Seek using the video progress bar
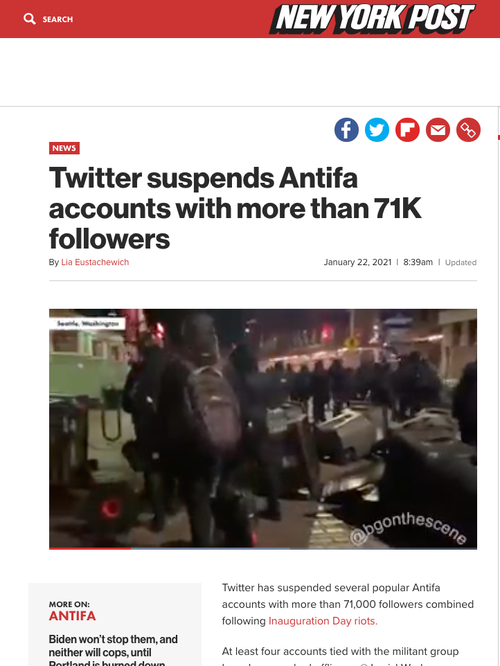This screenshot has height=666, width=500. tap(263, 548)
